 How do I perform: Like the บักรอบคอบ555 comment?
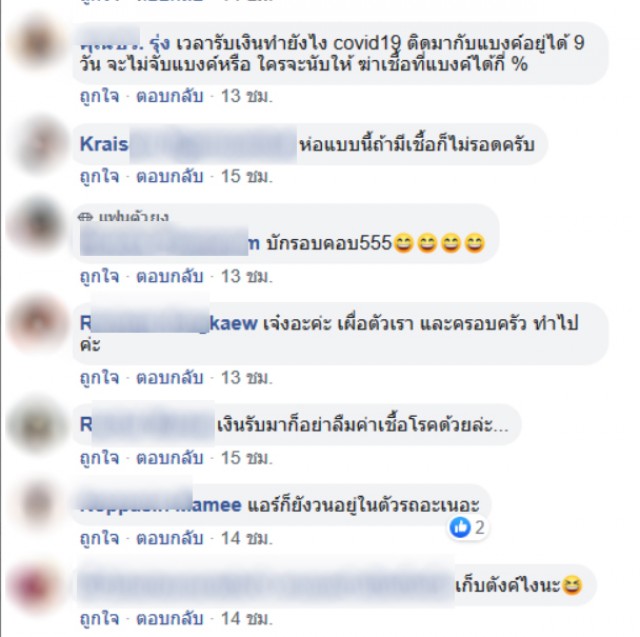pos(100,276)
